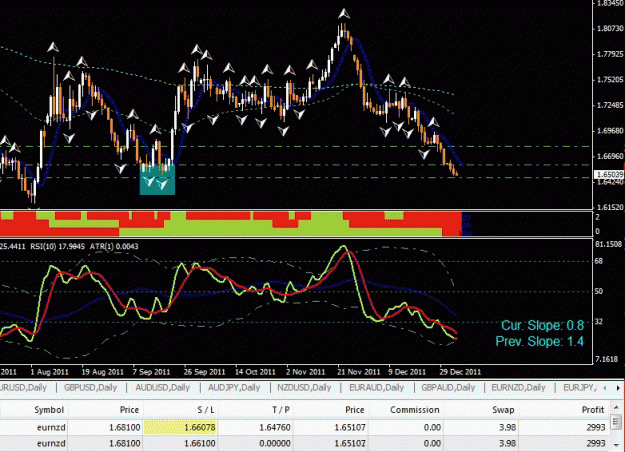Viewport: 625px width, 452px height.
Task: Click current price 1.65107 in the 1.64760 row
Action: pyautogui.click(x=350, y=427)
